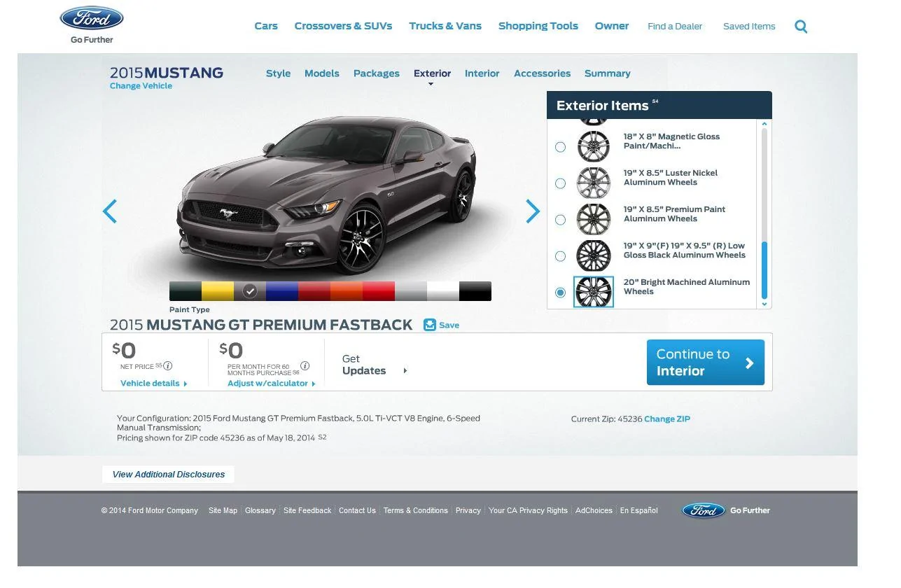Image resolution: width=901 pixels, height=588 pixels.
Task: Switch to the Summary tab
Action: tap(608, 73)
